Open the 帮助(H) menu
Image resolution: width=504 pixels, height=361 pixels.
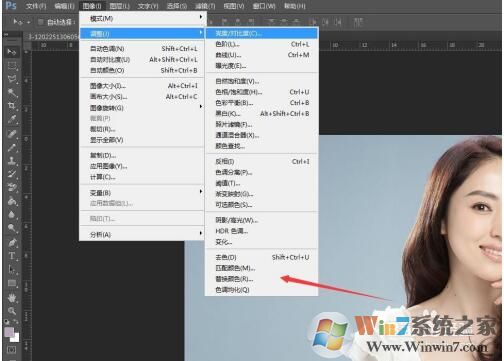click(x=294, y=6)
